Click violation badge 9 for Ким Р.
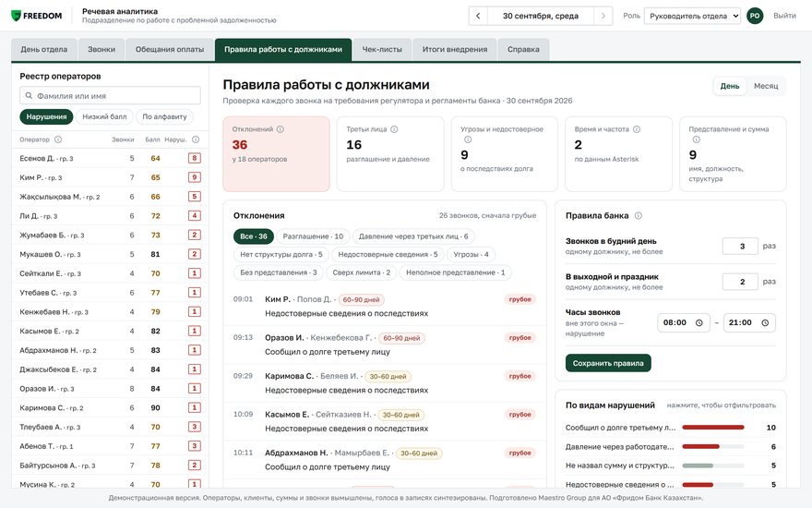This screenshot has width=812, height=508. 194,177
